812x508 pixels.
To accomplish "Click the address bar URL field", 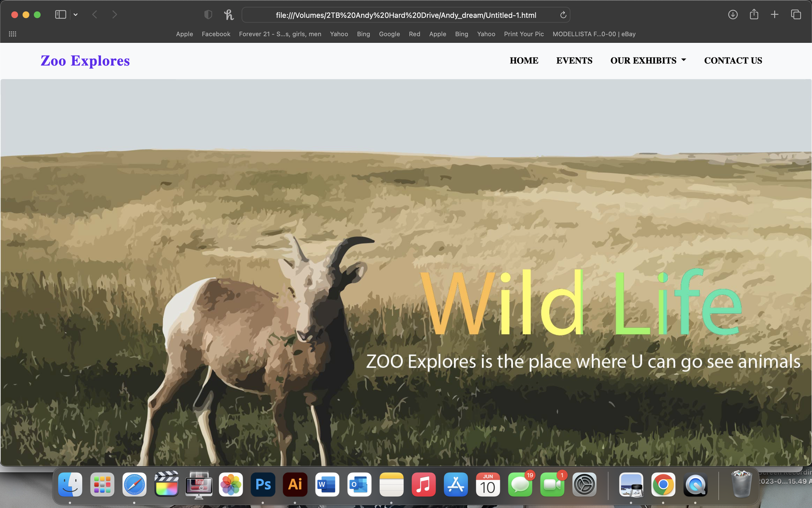I will pos(405,15).
